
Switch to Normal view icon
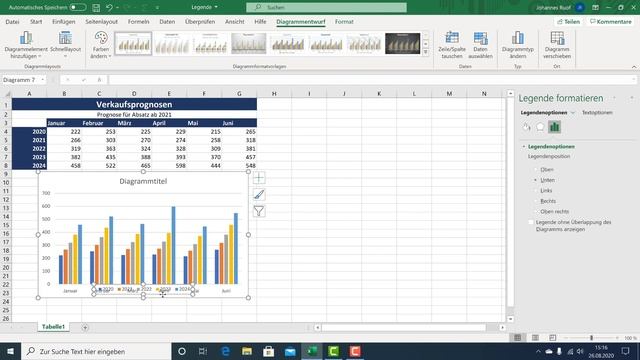pos(518,338)
